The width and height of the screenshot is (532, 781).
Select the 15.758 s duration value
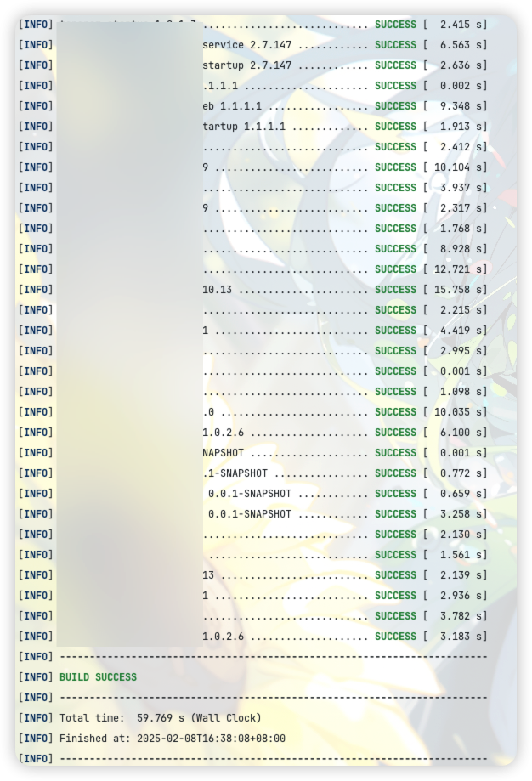pos(458,290)
